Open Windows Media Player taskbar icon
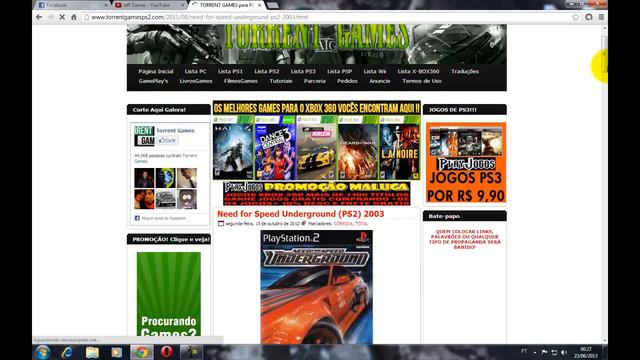 pyautogui.click(x=117, y=352)
